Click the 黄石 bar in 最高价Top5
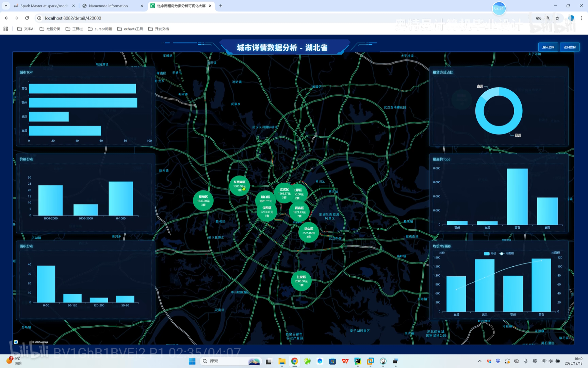588x368 pixels. pyautogui.click(x=517, y=197)
